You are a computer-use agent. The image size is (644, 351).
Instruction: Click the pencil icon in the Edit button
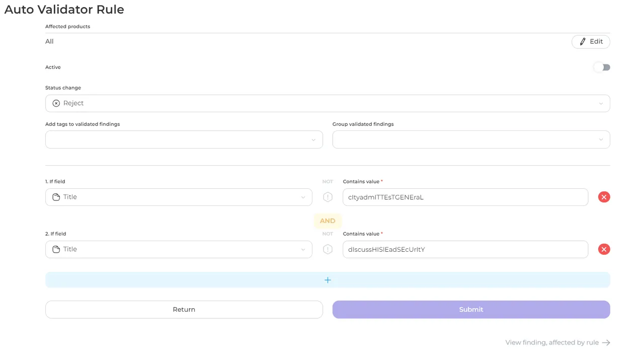click(583, 42)
